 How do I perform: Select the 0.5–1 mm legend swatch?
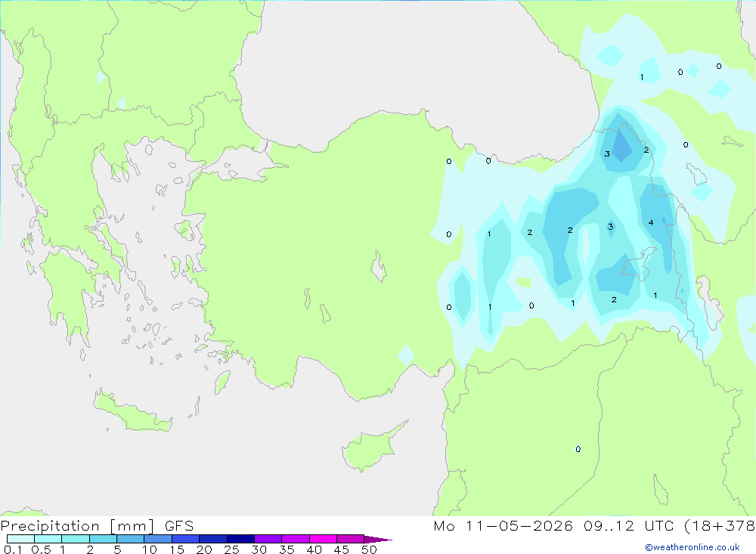point(48,539)
